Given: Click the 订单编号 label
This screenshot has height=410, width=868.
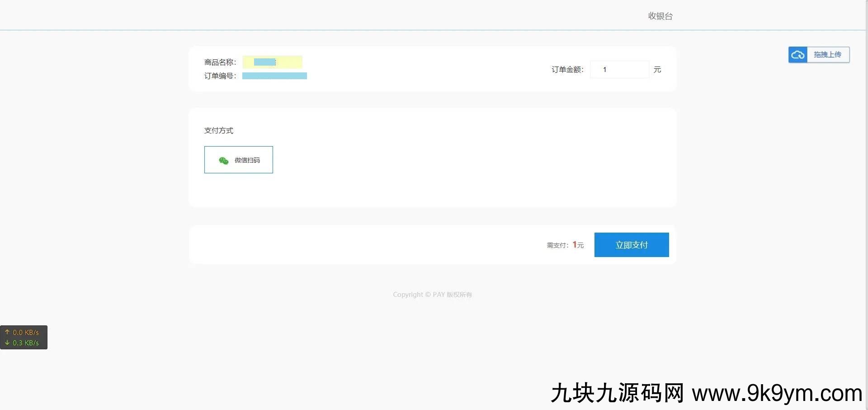Looking at the screenshot, I should pyautogui.click(x=220, y=76).
